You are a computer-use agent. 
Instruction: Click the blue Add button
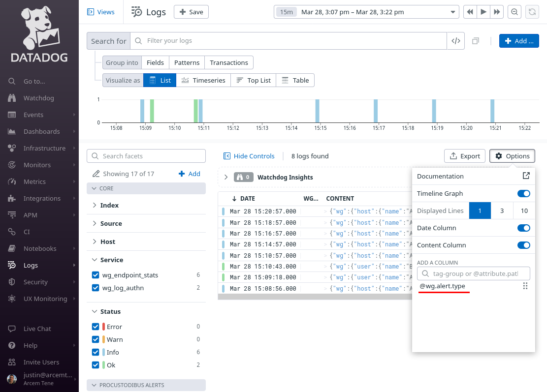[x=519, y=41]
